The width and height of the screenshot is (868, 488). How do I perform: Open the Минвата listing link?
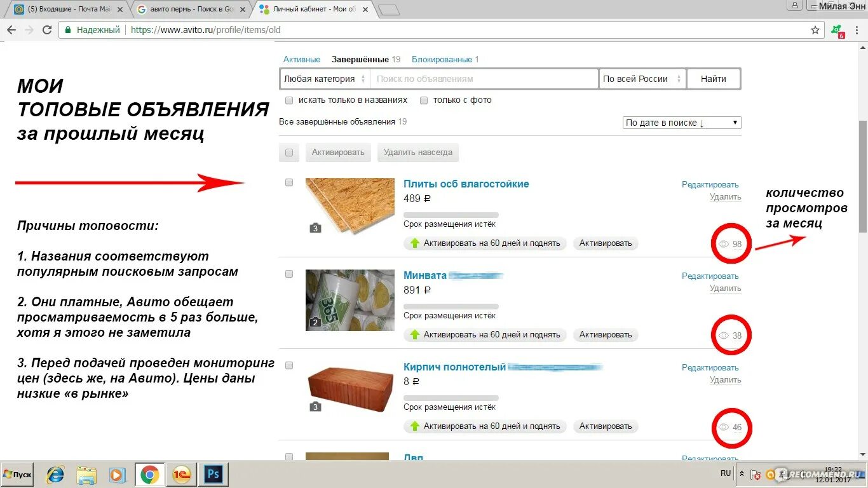pyautogui.click(x=425, y=275)
